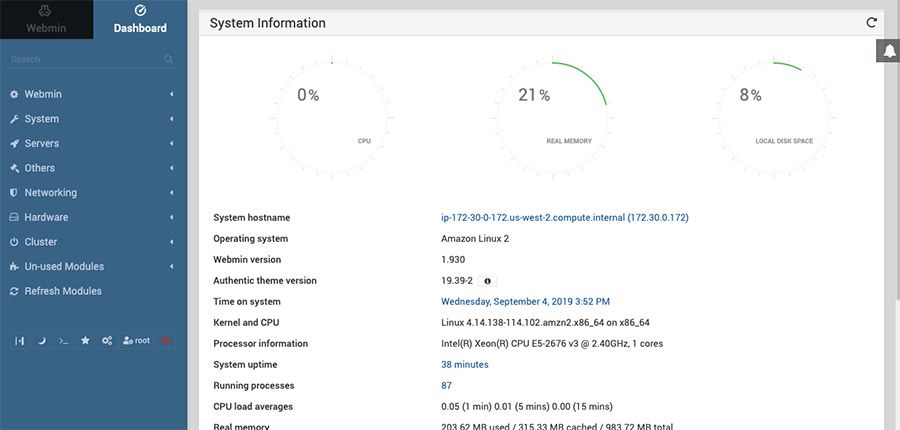Open the 38 minutes uptime link
This screenshot has width=900, height=430.
coord(465,365)
